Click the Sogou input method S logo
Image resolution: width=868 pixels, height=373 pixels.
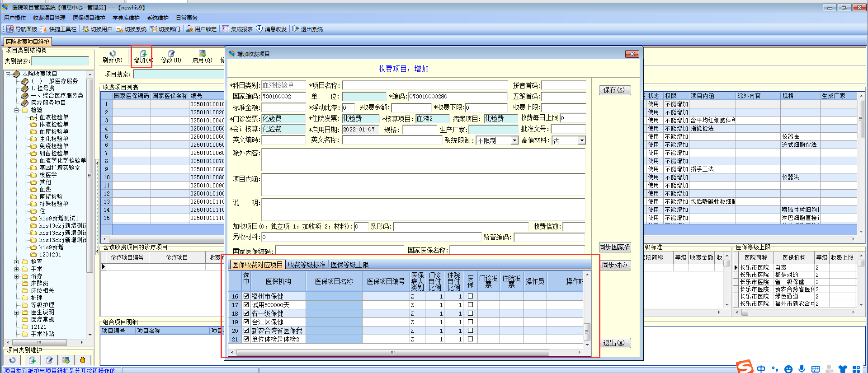coord(745,366)
